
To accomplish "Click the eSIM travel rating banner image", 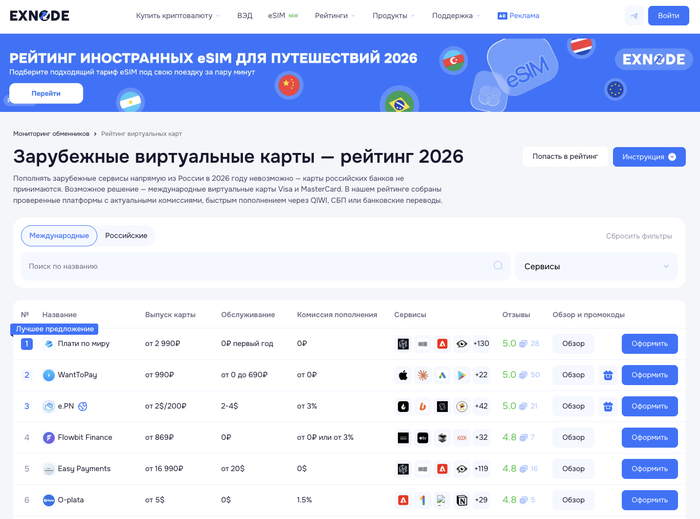I will coord(350,73).
